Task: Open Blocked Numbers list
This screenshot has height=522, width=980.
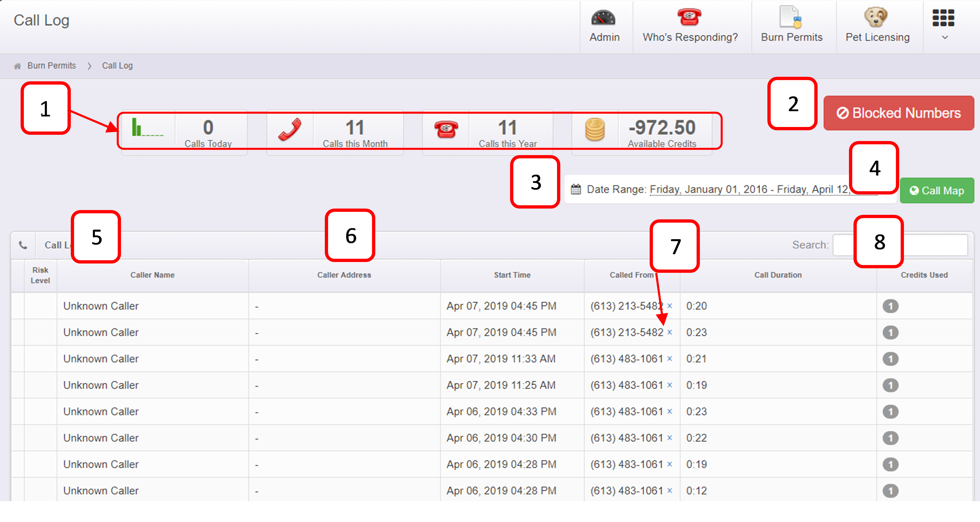Action: point(899,113)
